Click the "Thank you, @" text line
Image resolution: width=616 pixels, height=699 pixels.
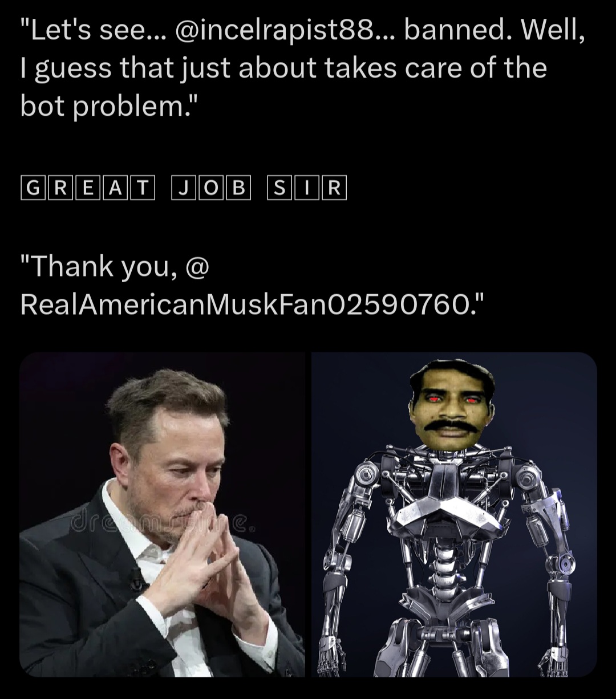tap(116, 267)
